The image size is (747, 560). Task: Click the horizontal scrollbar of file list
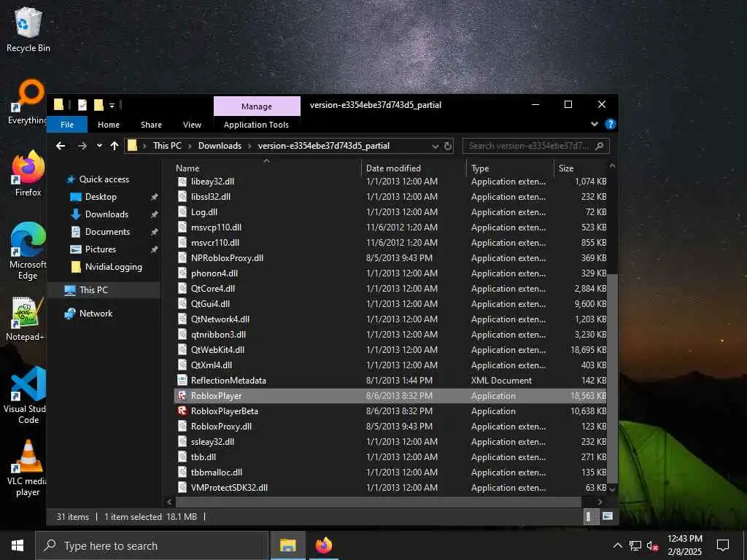379,502
